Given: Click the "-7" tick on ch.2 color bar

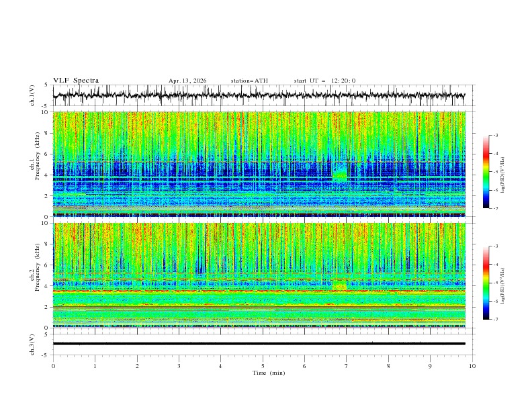Looking at the screenshot, I should click(x=495, y=320).
